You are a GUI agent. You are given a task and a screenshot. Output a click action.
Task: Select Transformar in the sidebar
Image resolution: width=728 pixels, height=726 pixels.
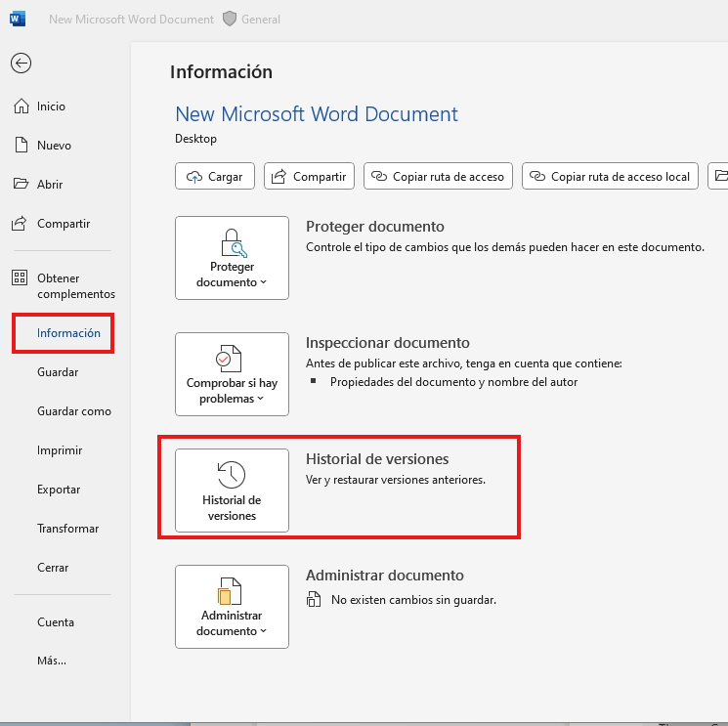click(67, 529)
